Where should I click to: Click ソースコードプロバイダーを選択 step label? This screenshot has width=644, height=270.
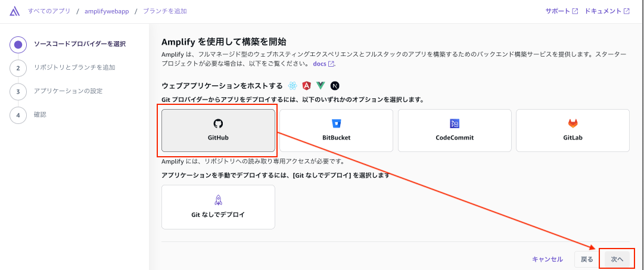(x=80, y=44)
